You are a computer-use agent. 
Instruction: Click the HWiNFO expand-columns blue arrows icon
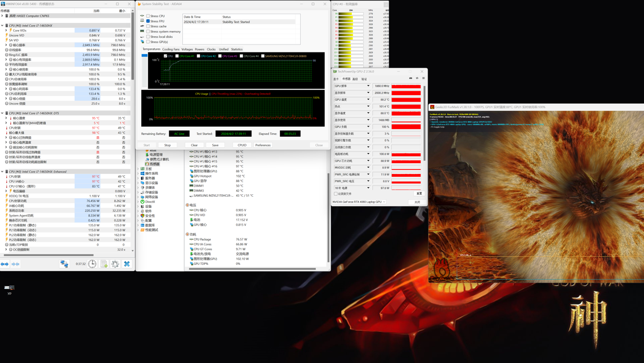point(5,264)
